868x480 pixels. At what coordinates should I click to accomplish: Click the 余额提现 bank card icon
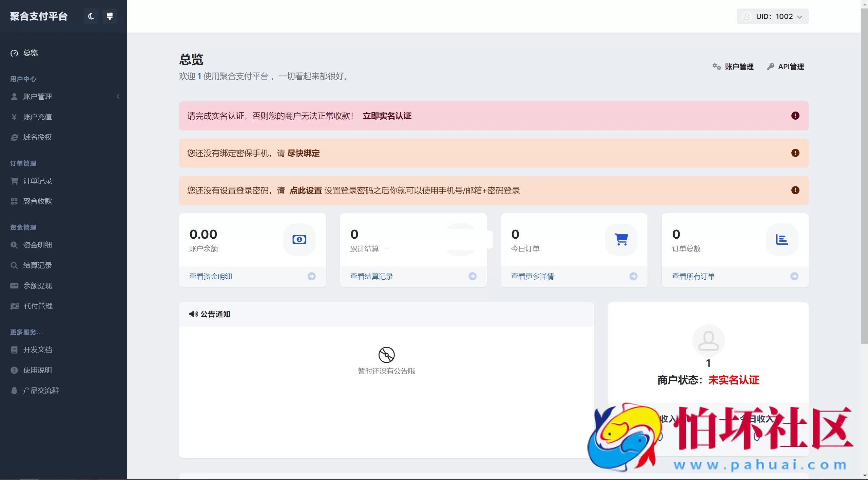click(x=14, y=285)
